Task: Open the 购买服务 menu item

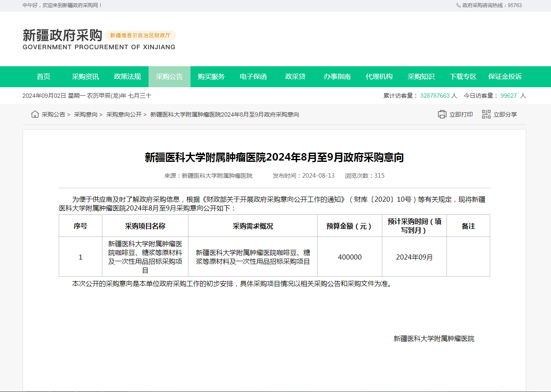Action: [x=212, y=77]
